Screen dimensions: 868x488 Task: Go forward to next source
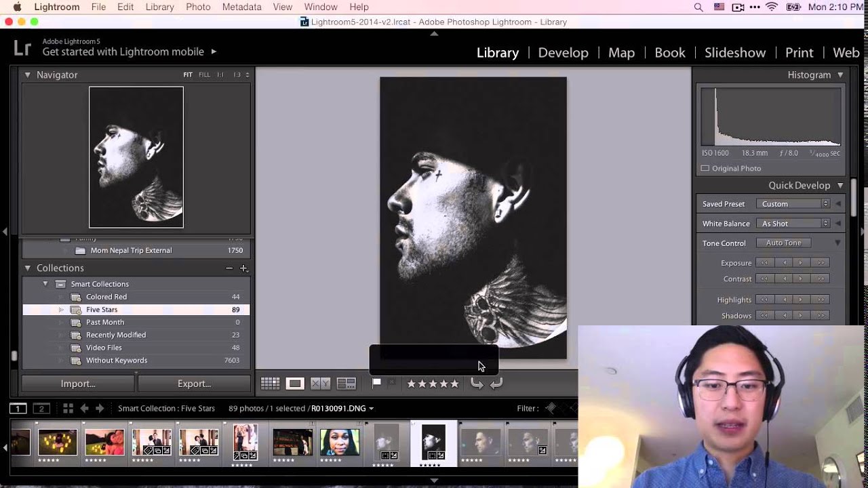(100, 408)
